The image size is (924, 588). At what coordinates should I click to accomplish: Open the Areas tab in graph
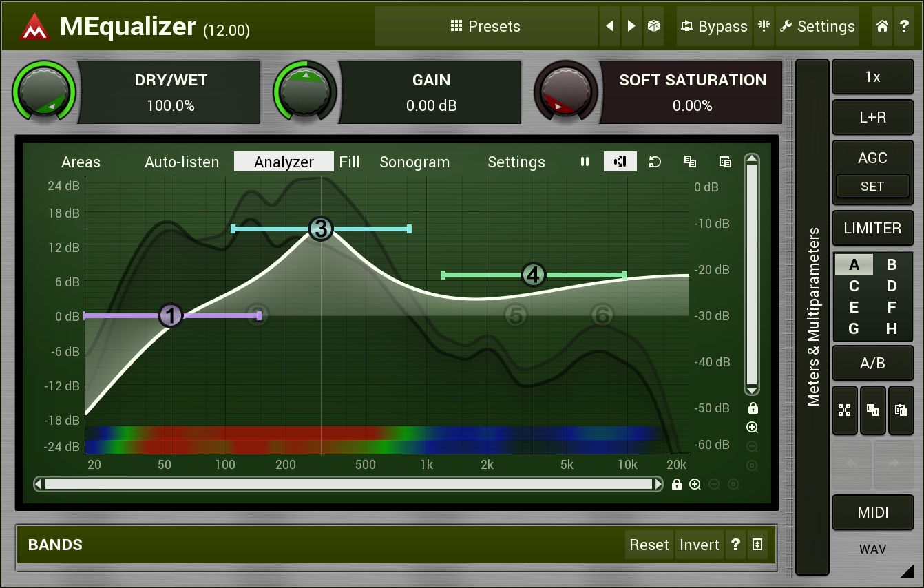(x=81, y=162)
